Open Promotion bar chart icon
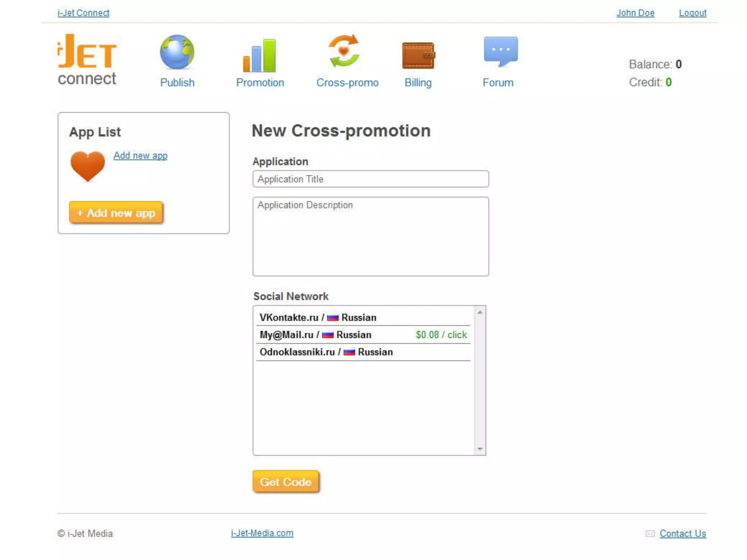The height and width of the screenshot is (560, 747). (260, 55)
